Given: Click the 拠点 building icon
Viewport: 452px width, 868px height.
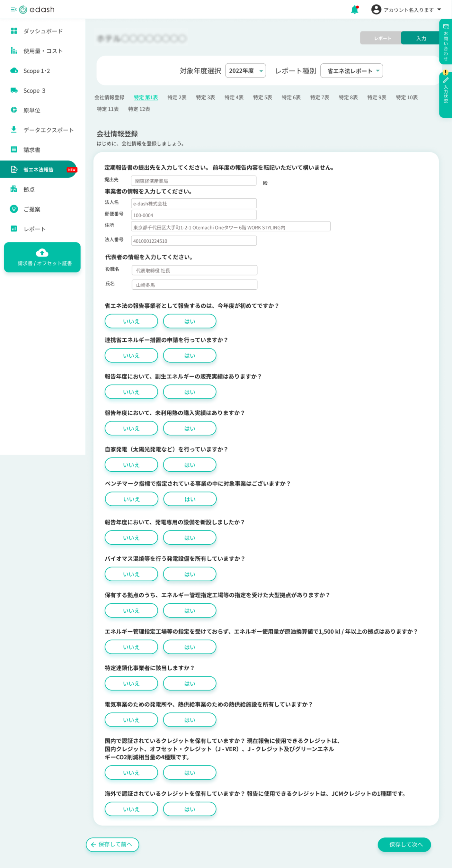Looking at the screenshot, I should click(14, 189).
